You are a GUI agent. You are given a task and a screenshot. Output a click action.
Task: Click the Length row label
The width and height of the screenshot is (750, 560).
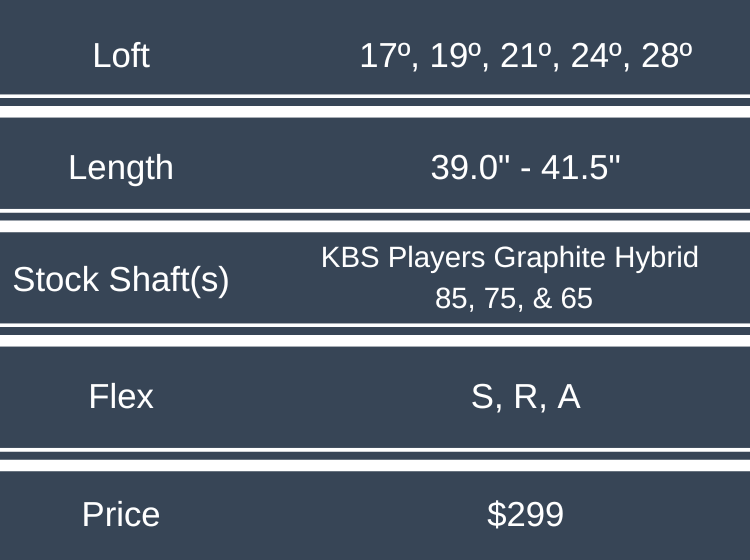coord(121,167)
